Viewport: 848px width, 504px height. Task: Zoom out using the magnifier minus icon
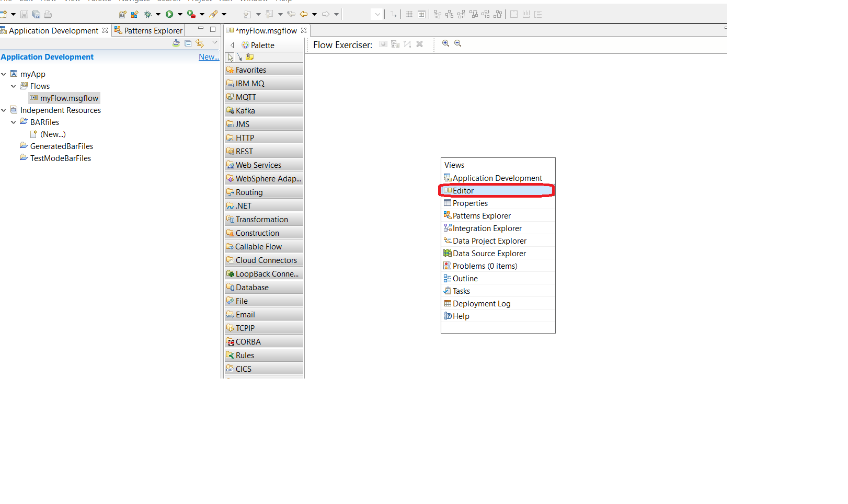click(x=457, y=43)
